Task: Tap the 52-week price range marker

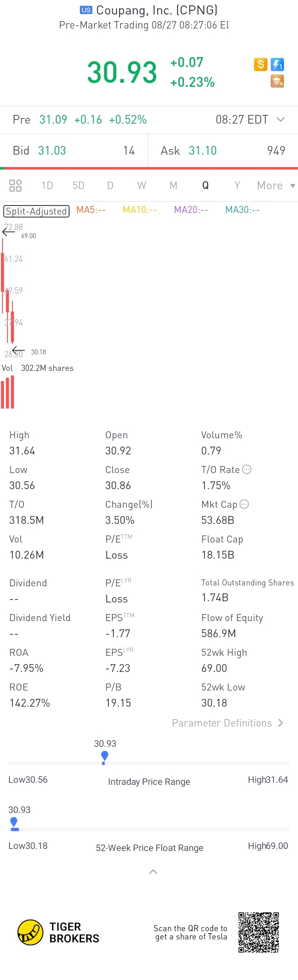Action: (14, 824)
